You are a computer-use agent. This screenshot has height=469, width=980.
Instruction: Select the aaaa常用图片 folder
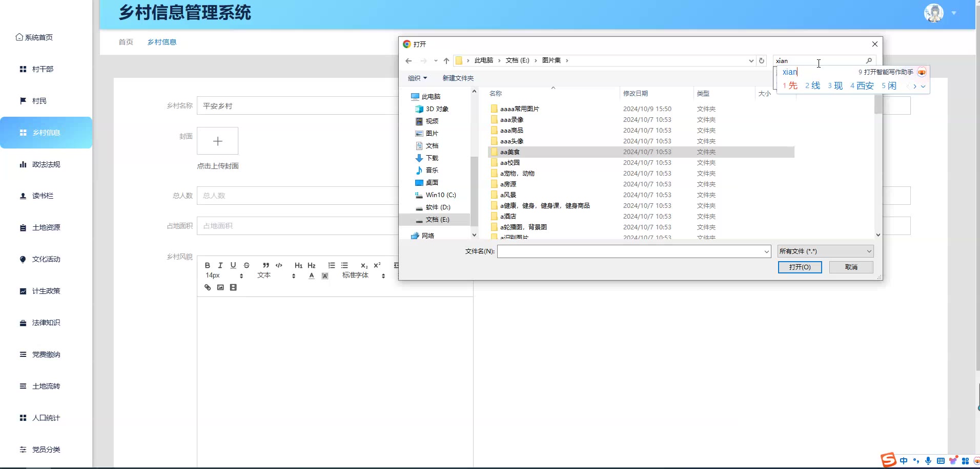(x=519, y=109)
